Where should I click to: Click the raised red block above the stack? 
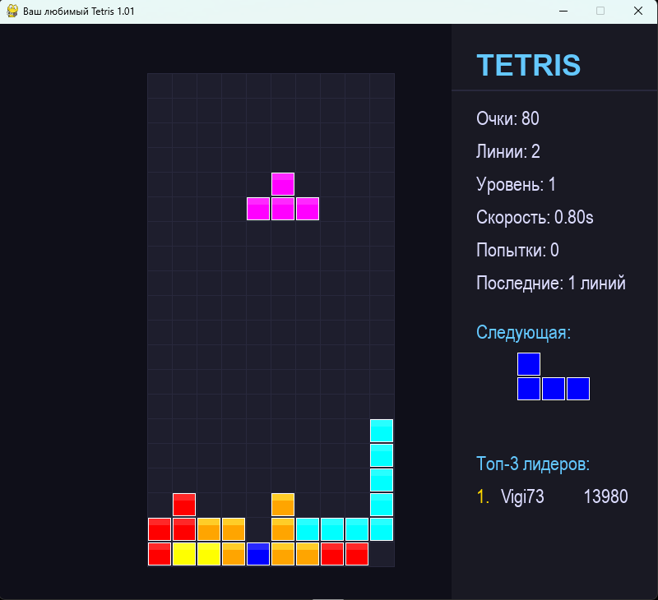184,504
